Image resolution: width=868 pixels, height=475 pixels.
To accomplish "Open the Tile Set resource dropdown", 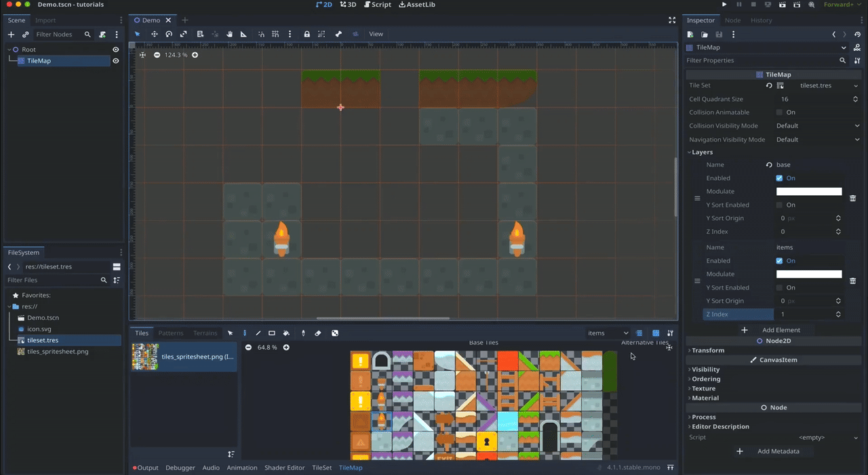I will coord(856,85).
